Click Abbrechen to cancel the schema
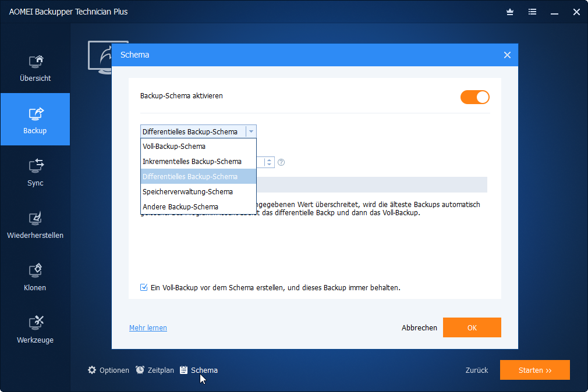The image size is (588, 392). 419,328
